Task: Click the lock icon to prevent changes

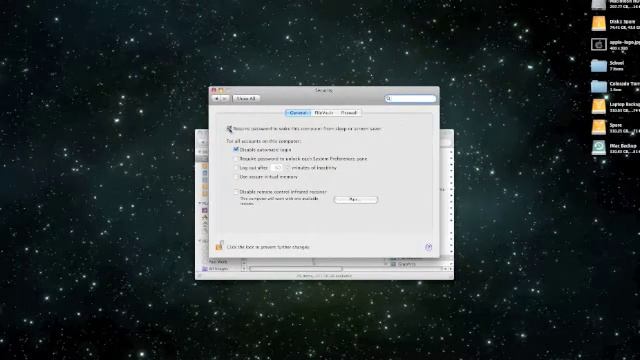Action: click(220, 246)
